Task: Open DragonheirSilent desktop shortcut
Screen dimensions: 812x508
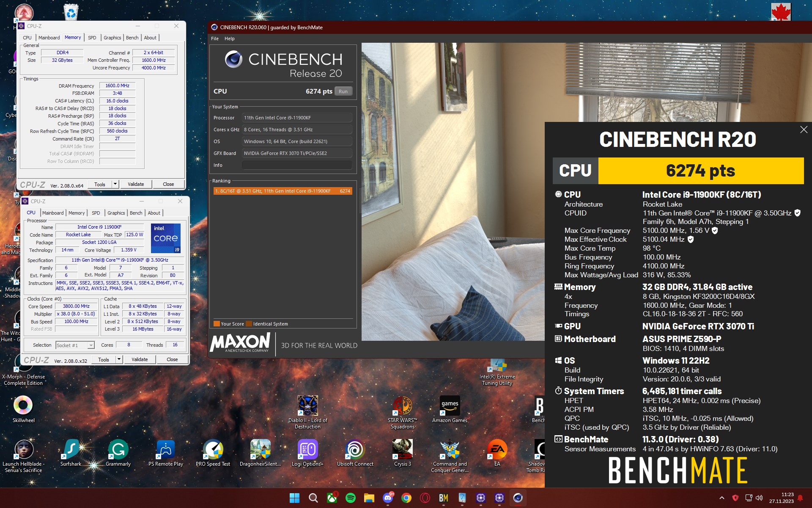Action: pos(261,453)
